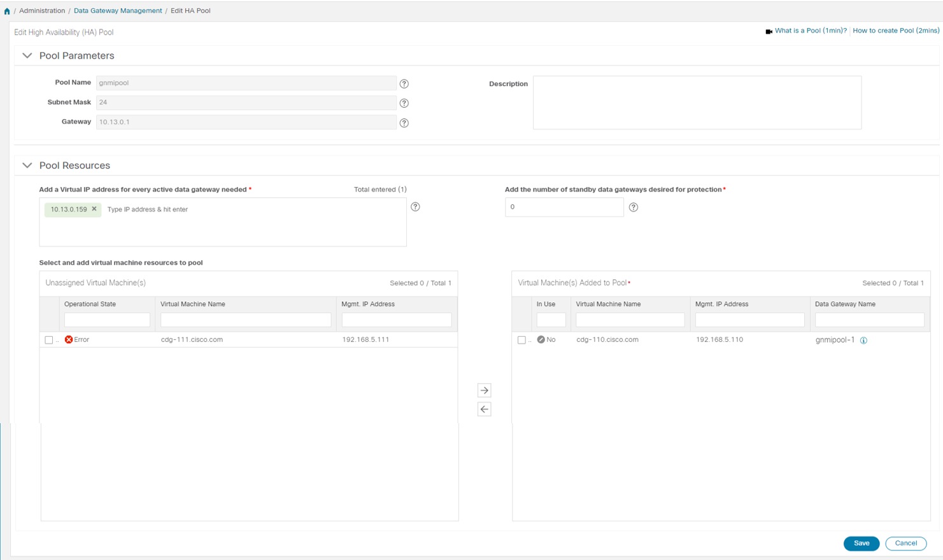Remove VM from pool with left arrow
Image resolution: width=943 pixels, height=560 pixels.
click(484, 409)
